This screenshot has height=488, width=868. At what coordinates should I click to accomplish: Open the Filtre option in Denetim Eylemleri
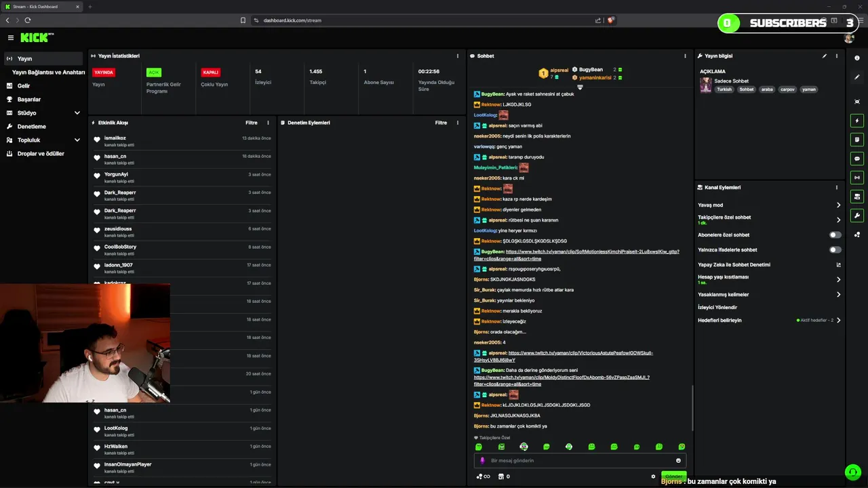[441, 123]
